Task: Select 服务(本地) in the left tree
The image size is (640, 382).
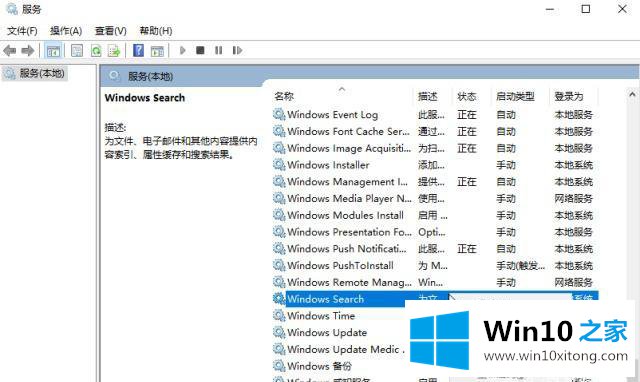Action: (42, 73)
